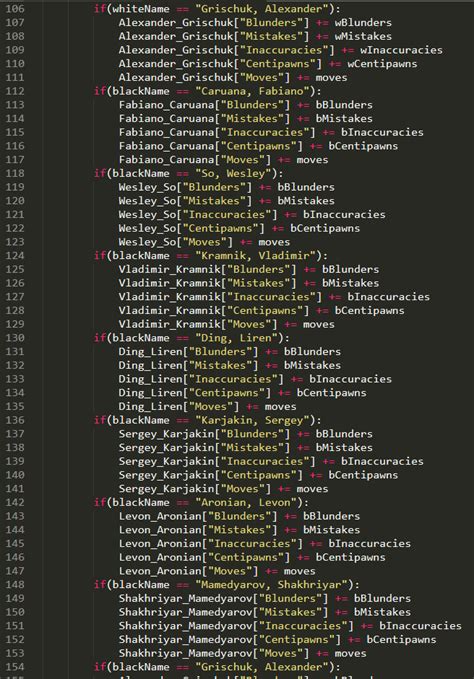
Task: Click blackName on line 154
Action: point(141,667)
